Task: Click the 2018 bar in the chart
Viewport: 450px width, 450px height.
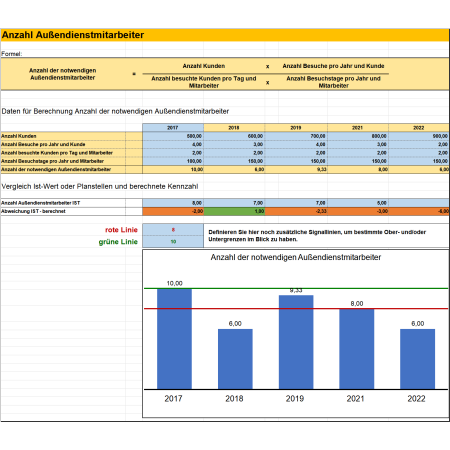Action: 235,359
